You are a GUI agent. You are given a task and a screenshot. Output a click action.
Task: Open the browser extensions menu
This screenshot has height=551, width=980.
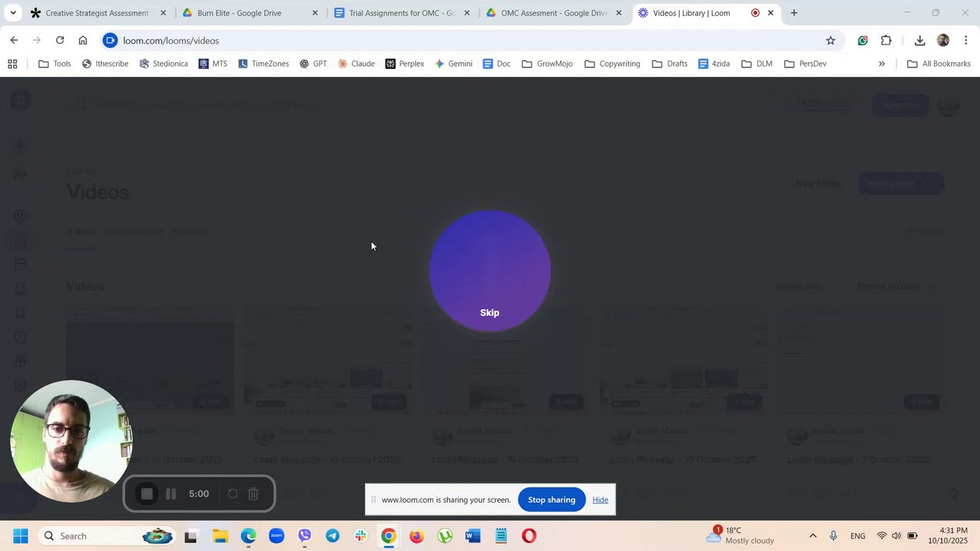[x=887, y=41]
